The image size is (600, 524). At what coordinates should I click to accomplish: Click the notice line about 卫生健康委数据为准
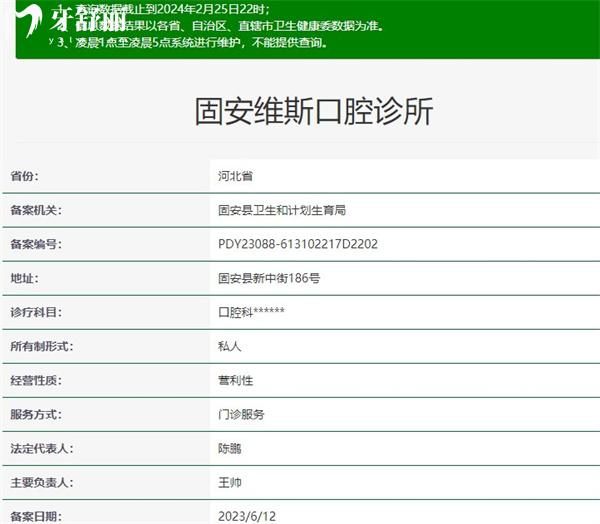click(221, 26)
